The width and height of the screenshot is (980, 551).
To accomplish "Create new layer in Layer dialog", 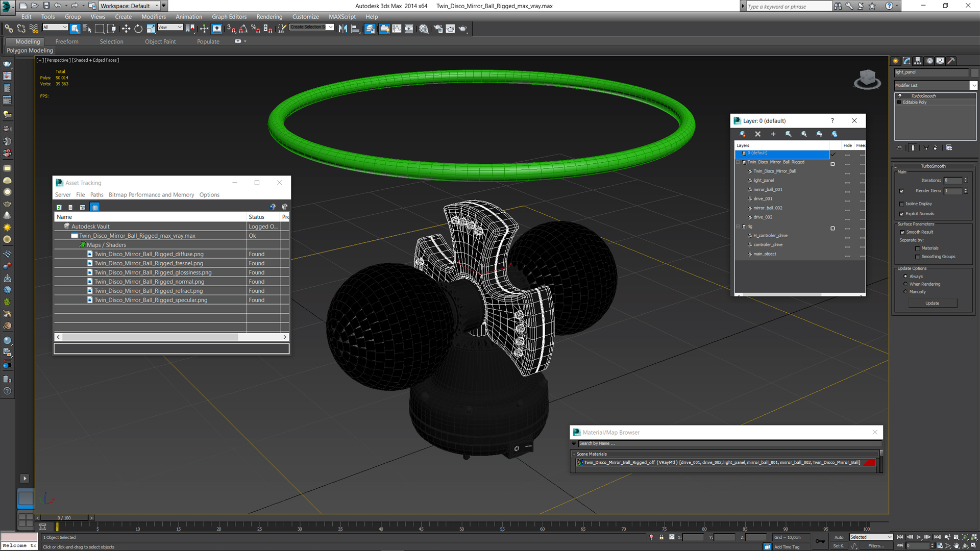I will click(x=743, y=134).
